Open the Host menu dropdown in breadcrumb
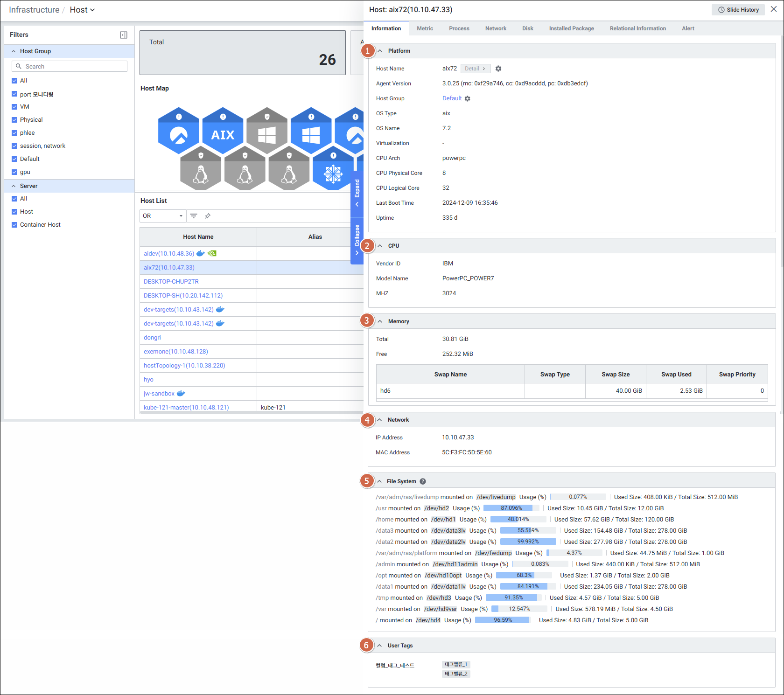 coord(83,10)
